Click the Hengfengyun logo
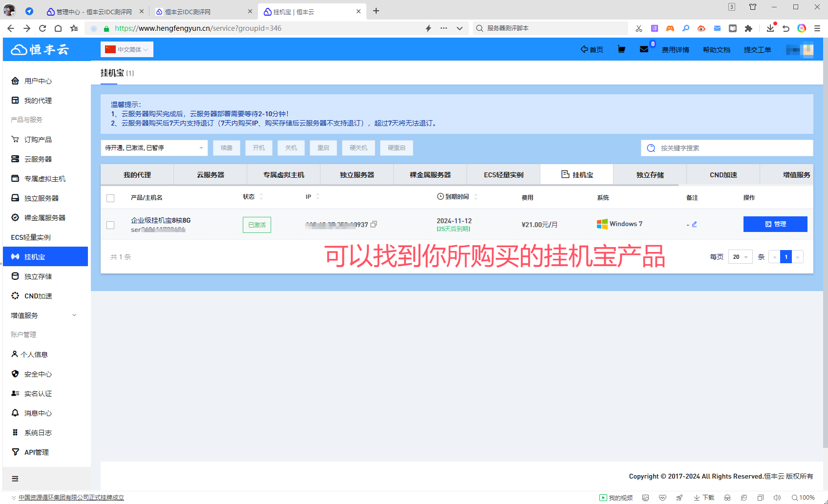The image size is (828, 504). coord(40,49)
